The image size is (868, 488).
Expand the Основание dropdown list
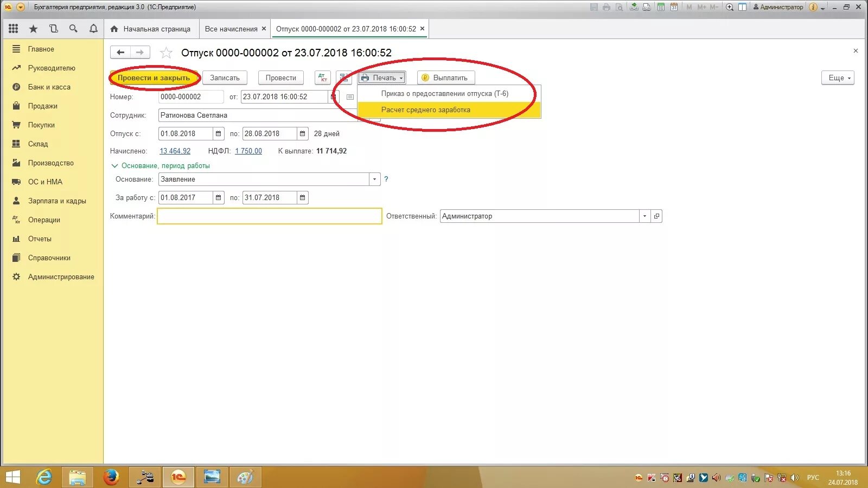coord(374,179)
